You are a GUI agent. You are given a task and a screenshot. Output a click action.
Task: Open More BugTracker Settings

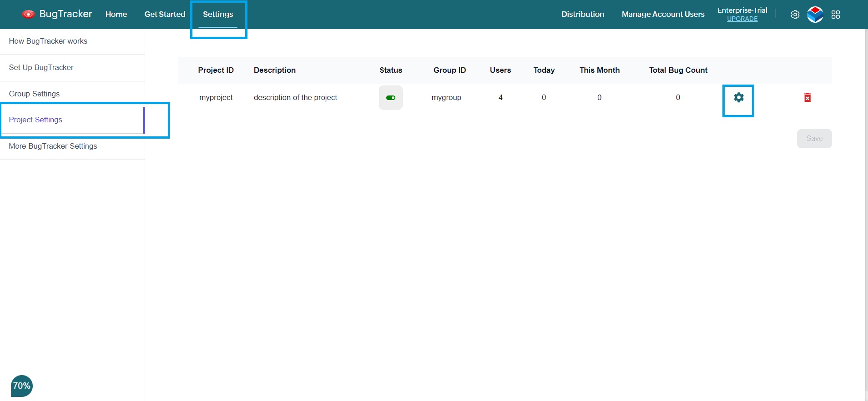tap(72, 146)
